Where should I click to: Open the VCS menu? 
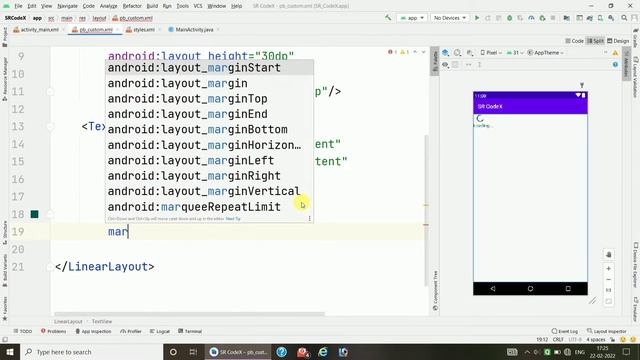pyautogui.click(x=198, y=6)
